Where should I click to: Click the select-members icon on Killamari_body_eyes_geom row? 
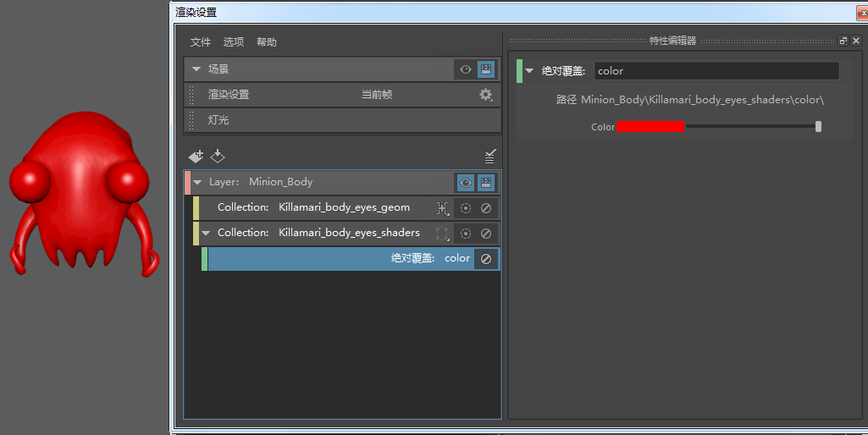pyautogui.click(x=443, y=208)
